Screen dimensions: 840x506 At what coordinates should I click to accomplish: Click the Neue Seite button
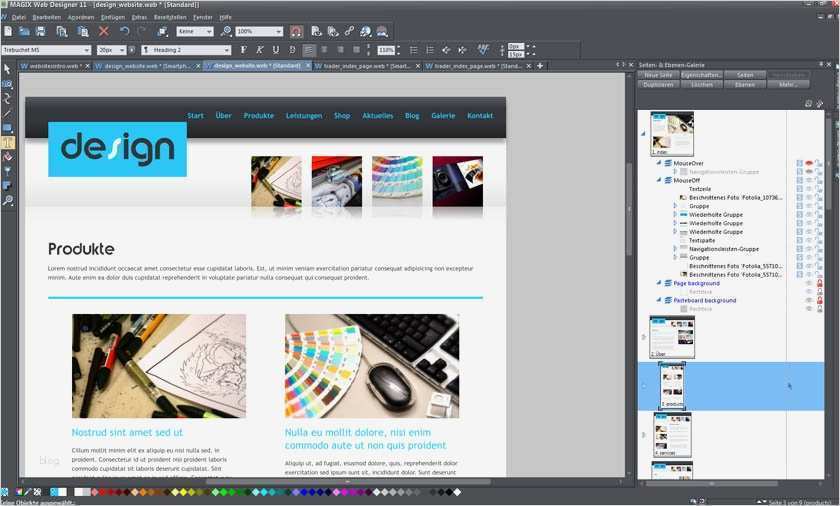658,75
